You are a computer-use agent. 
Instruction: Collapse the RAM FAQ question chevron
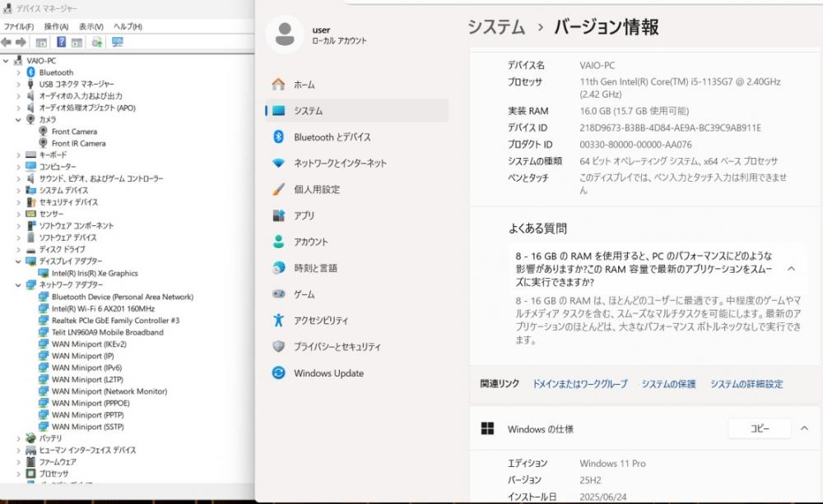pyautogui.click(x=791, y=269)
